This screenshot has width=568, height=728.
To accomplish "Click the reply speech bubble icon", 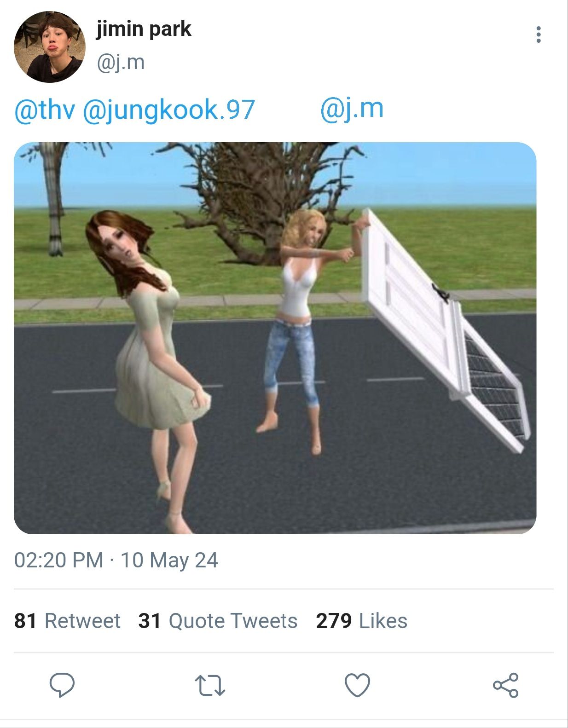I will pyautogui.click(x=62, y=685).
